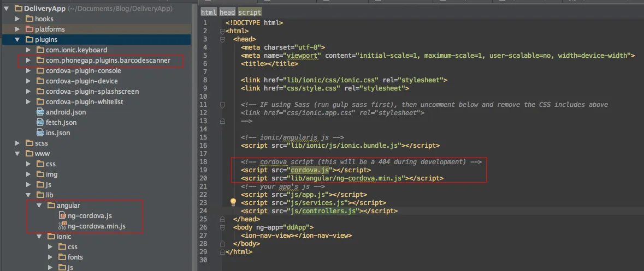Select the cordova-plugin-splashscreen folder

click(x=92, y=92)
